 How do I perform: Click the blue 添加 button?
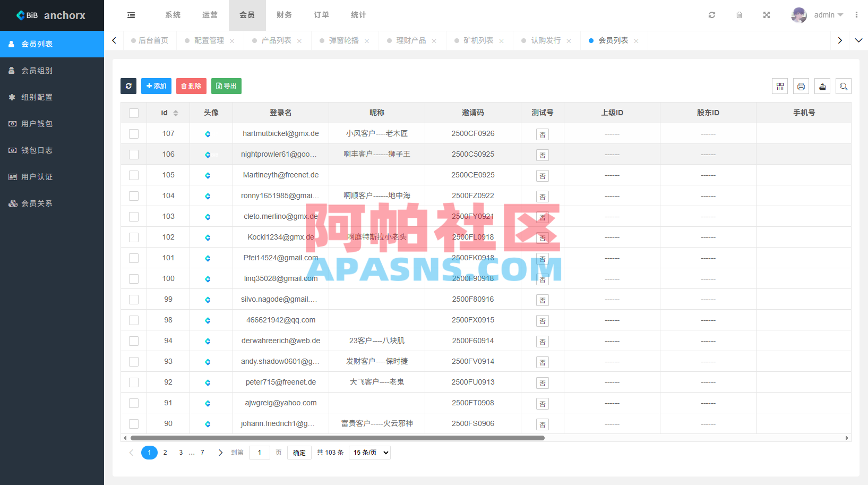[x=156, y=86]
